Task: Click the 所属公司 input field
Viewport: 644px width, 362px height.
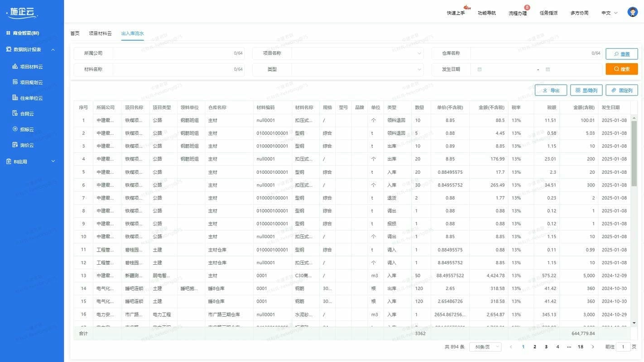Action: [x=178, y=53]
